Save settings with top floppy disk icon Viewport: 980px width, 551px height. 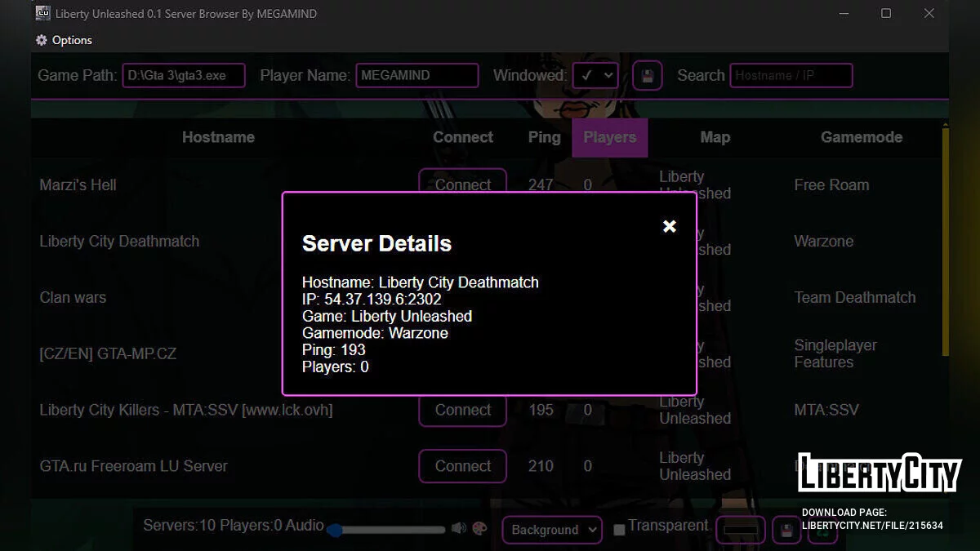648,76
